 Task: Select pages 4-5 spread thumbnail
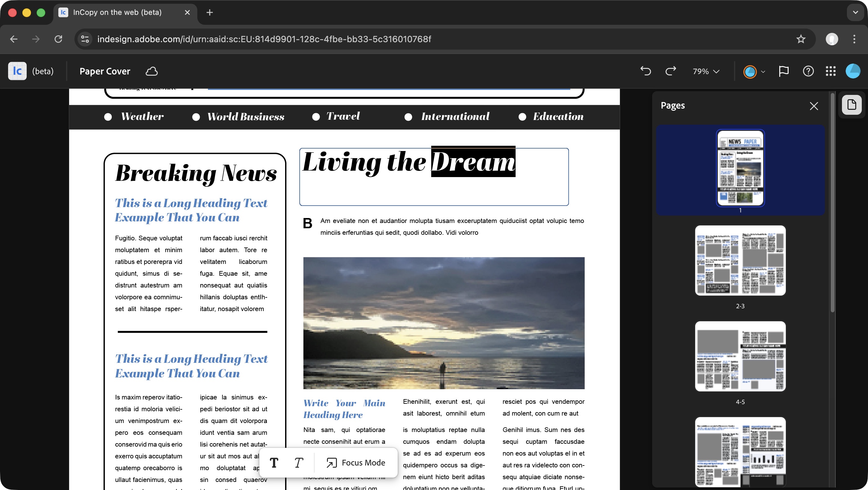(x=740, y=356)
